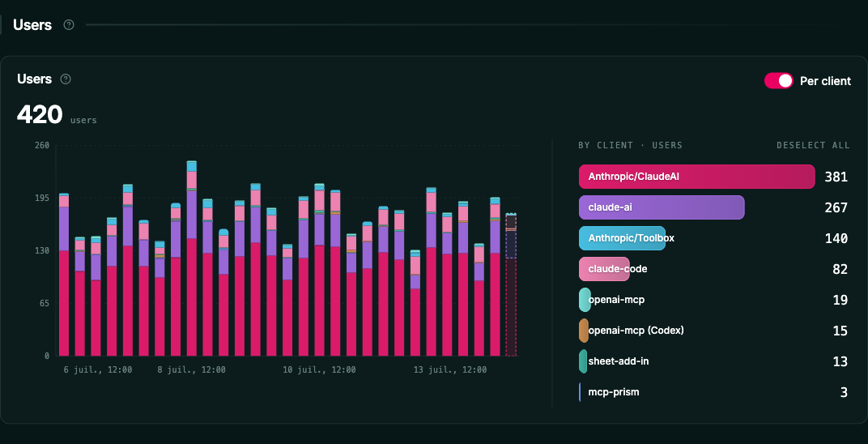Click the 130 y-axis label
The image size is (868, 444).
[x=43, y=250]
